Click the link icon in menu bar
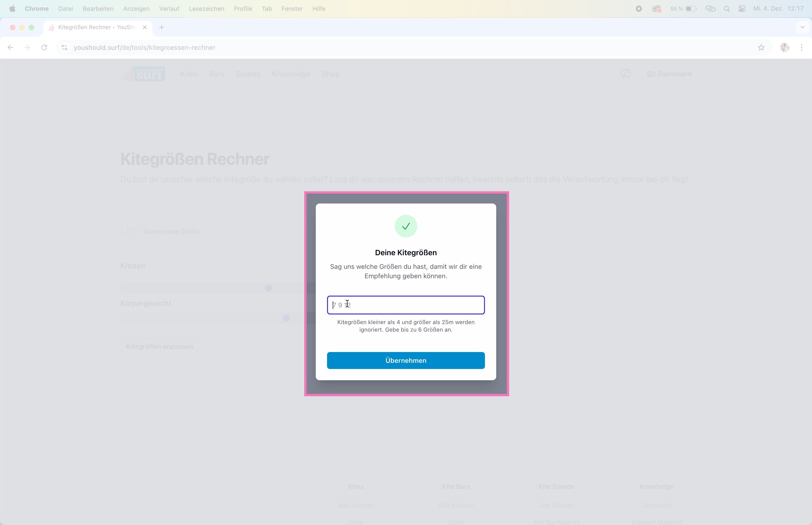This screenshot has width=812, height=525. coord(710,8)
